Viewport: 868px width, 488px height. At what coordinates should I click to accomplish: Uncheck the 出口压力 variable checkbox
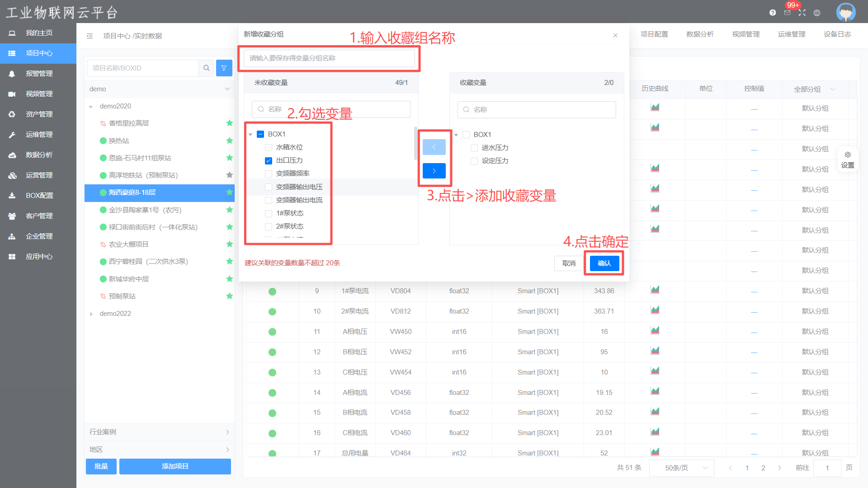269,160
